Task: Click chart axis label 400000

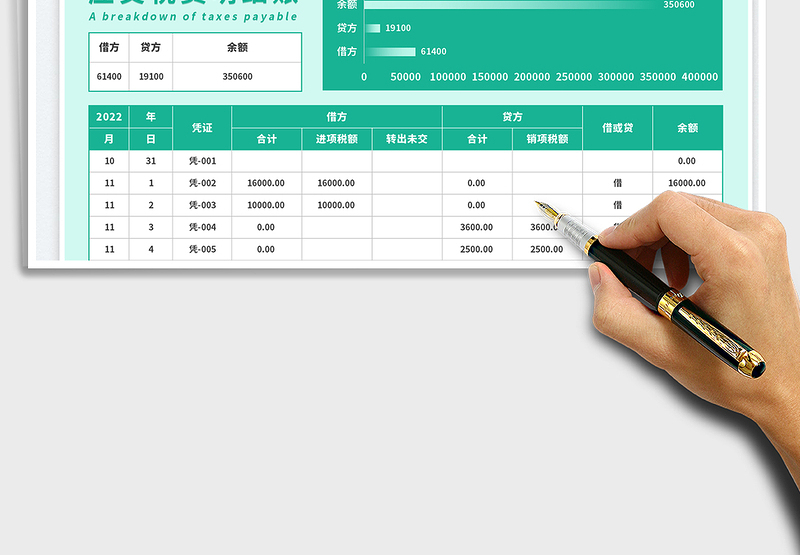Action: click(700, 77)
